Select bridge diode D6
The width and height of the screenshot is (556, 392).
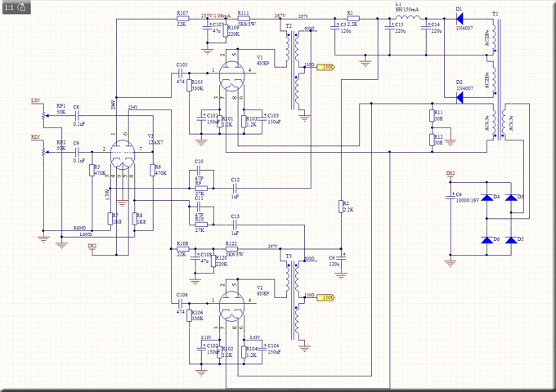[x=490, y=239]
